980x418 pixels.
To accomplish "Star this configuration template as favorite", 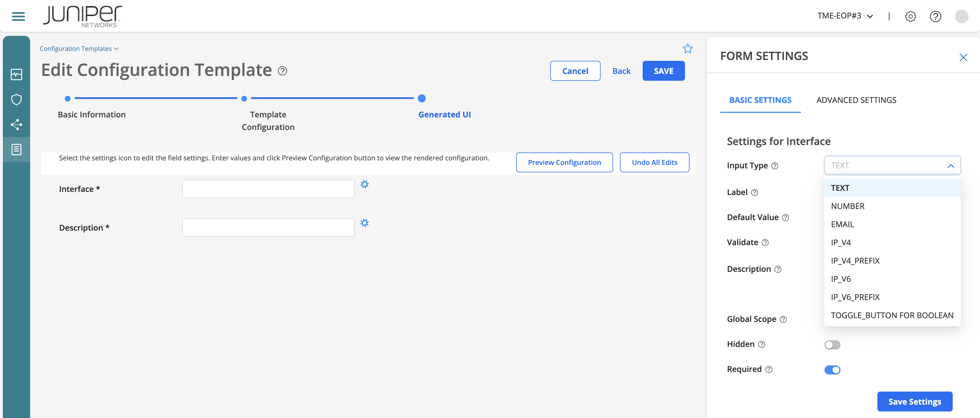I will (x=688, y=48).
